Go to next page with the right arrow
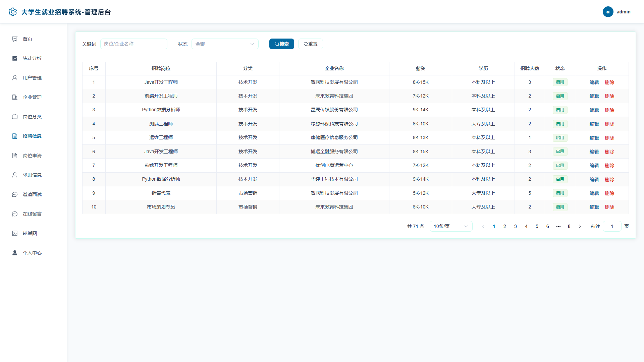644x362 pixels. (x=580, y=226)
